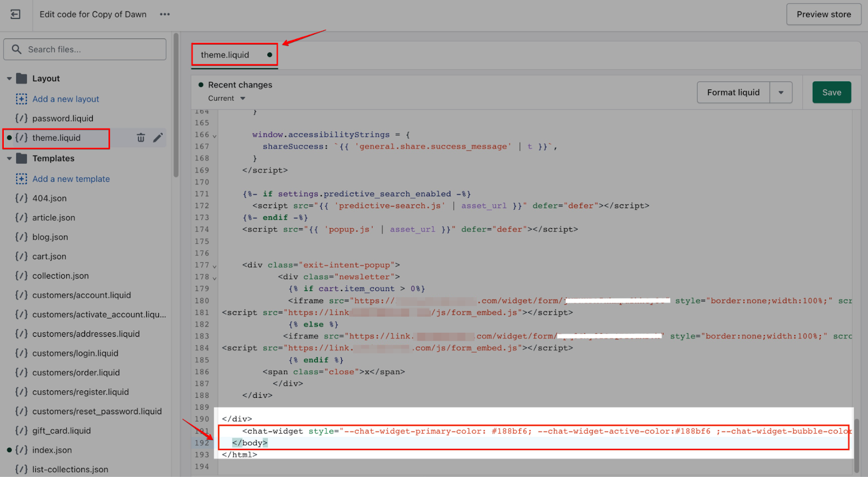This screenshot has width=868, height=477.
Task: Click the Preview store button
Action: (x=824, y=15)
